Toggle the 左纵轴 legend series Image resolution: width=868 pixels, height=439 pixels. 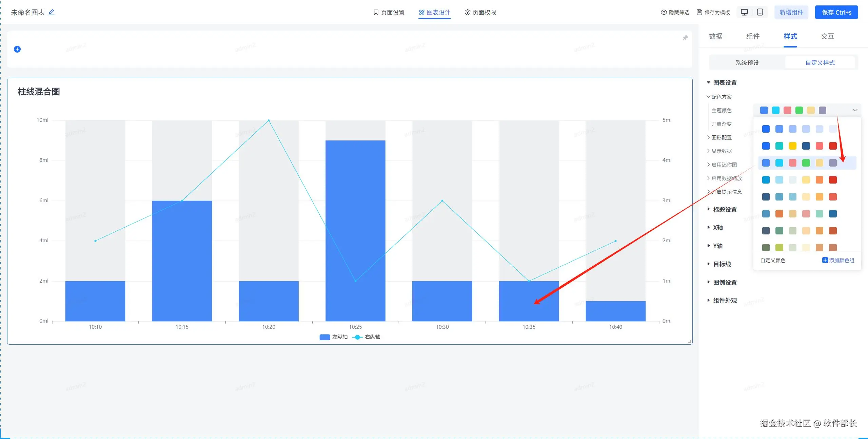click(x=334, y=337)
